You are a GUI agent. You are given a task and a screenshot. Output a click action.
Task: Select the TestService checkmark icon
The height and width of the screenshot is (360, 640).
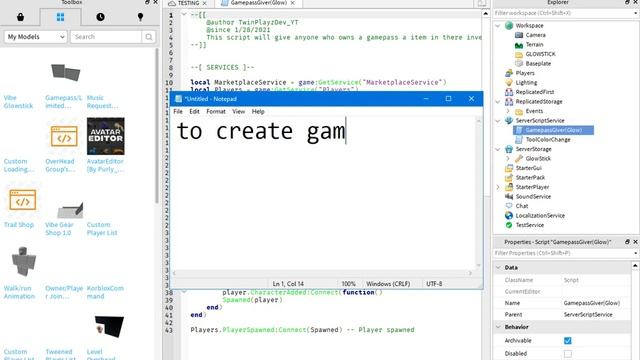(509, 225)
